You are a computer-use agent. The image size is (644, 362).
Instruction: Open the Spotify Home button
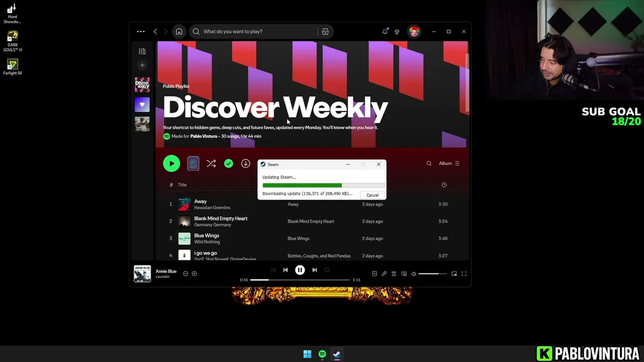[179, 31]
